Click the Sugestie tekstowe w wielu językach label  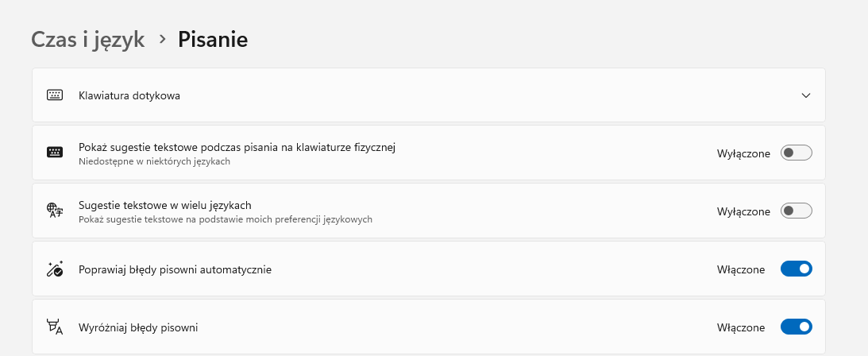pos(165,205)
